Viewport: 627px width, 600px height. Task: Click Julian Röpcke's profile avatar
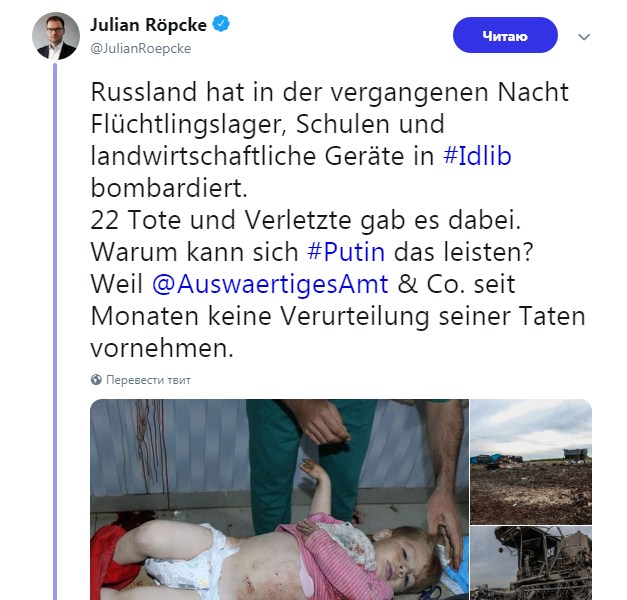[x=56, y=35]
